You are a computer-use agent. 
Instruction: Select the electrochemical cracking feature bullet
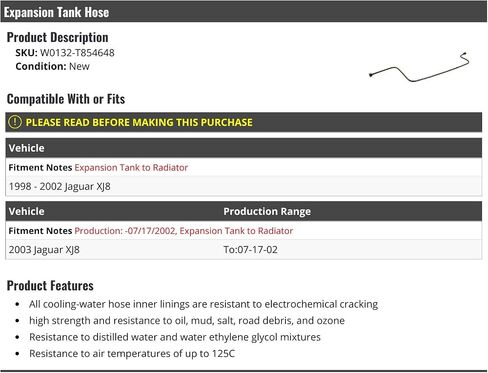point(203,304)
